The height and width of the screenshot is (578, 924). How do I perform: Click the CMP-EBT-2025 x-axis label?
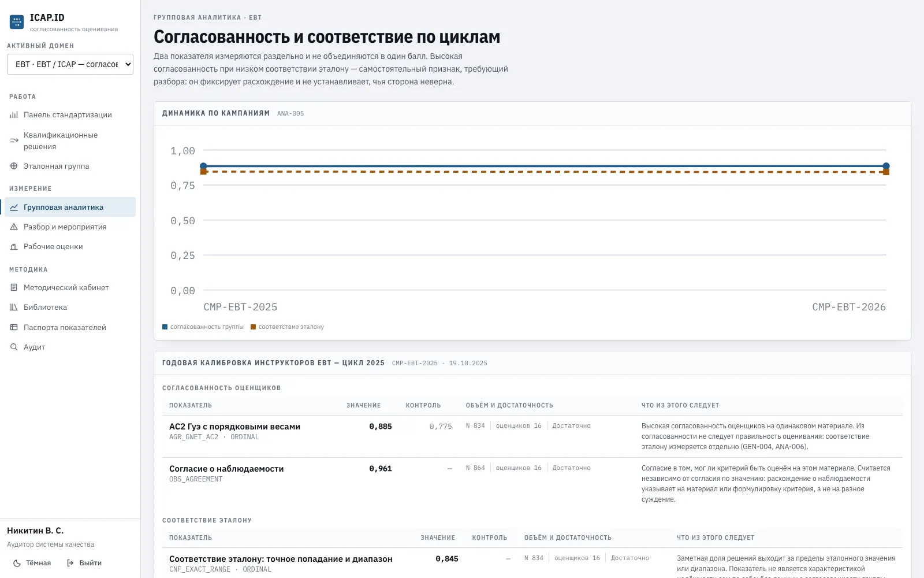pos(240,307)
